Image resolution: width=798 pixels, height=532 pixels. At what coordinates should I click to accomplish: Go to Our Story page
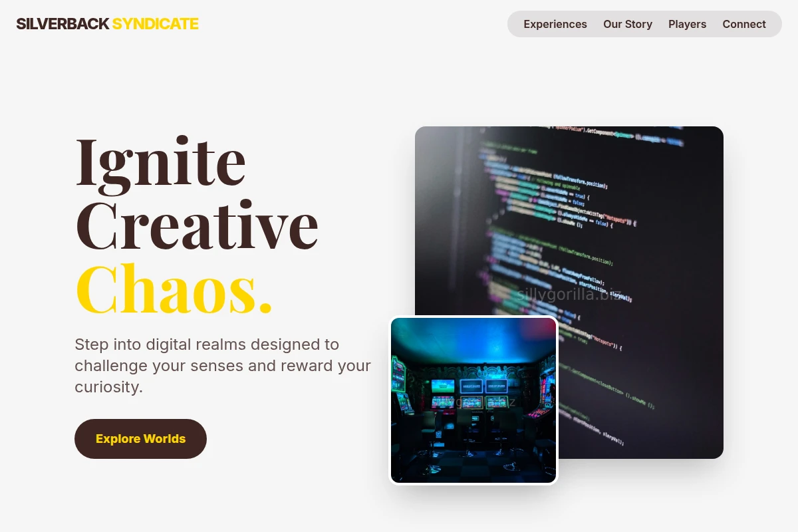point(628,24)
